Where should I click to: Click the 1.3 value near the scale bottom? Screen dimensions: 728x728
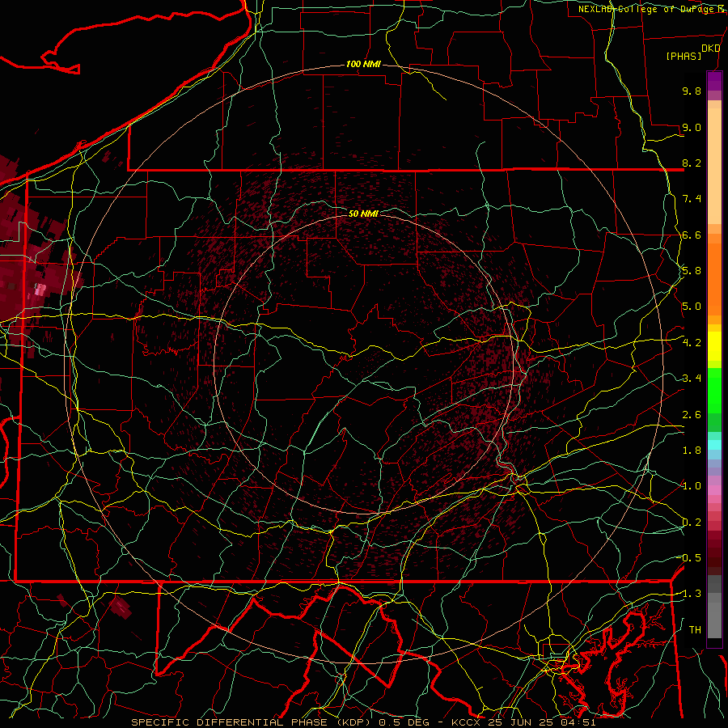[x=692, y=594]
